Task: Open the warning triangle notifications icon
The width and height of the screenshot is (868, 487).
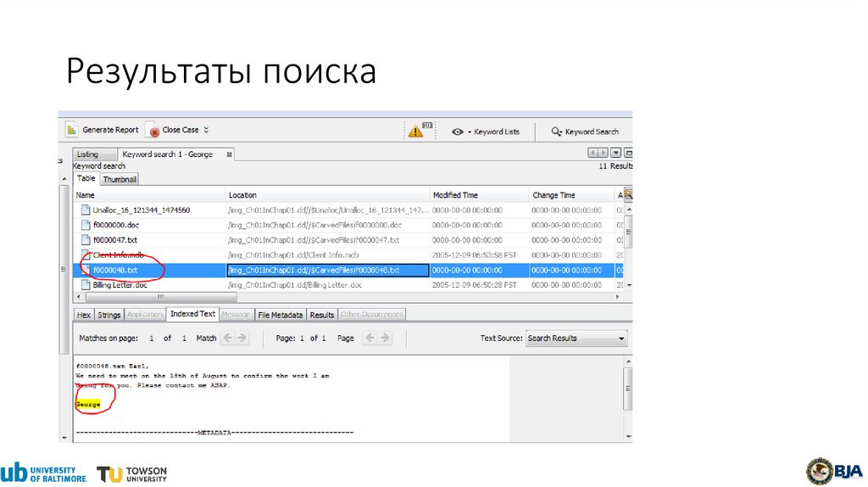Action: coord(415,132)
